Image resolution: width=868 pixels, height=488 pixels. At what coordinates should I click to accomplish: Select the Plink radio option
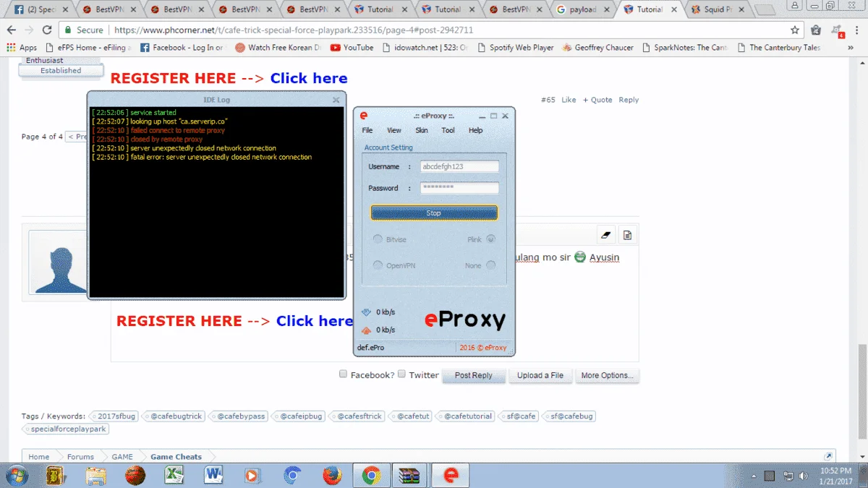coord(491,239)
